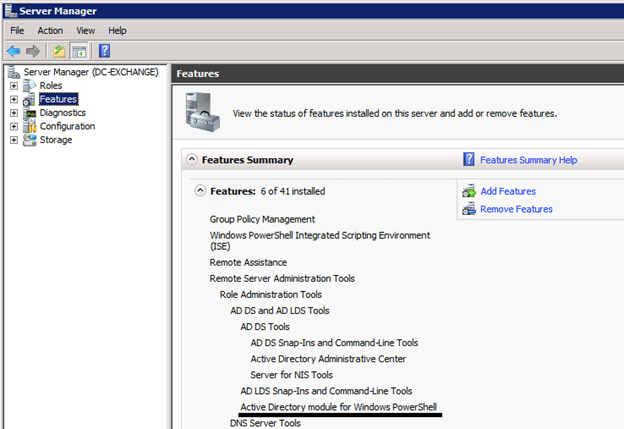Click the Add Features icon
Screen dimensions: 624x429
(469, 191)
